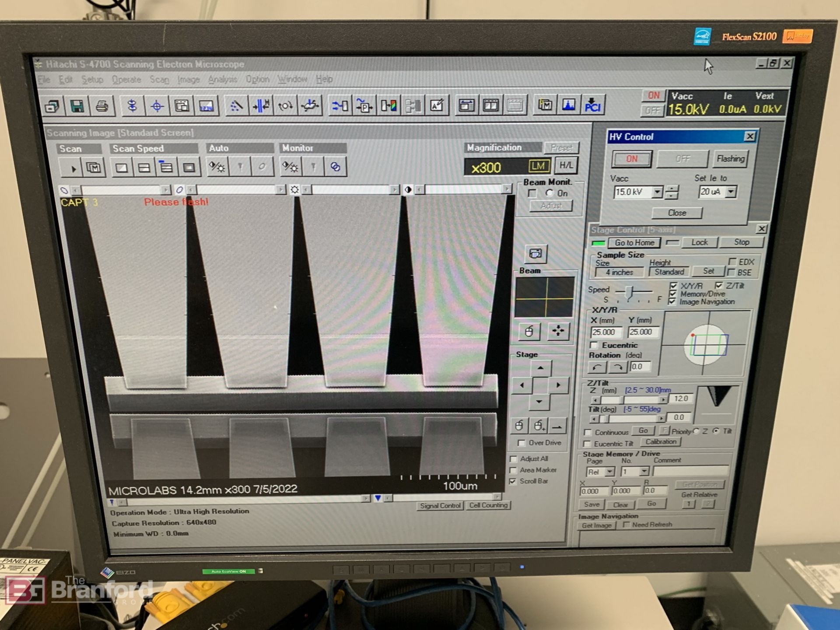Viewport: 840px width, 630px height.
Task: Enable the Over Drive checkbox
Action: point(521,443)
